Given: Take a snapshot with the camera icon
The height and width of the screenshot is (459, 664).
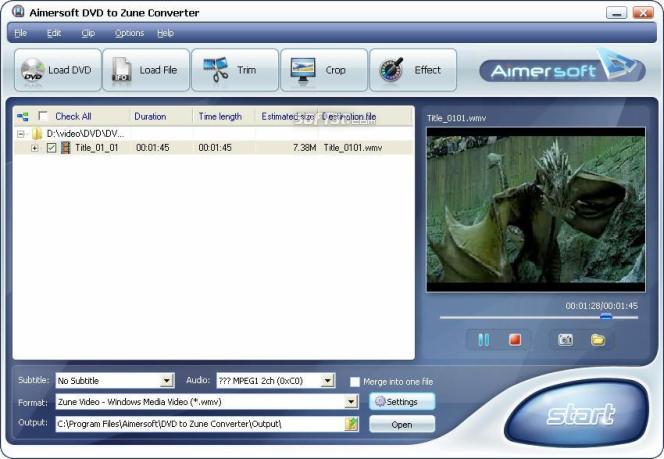Looking at the screenshot, I should point(565,340).
